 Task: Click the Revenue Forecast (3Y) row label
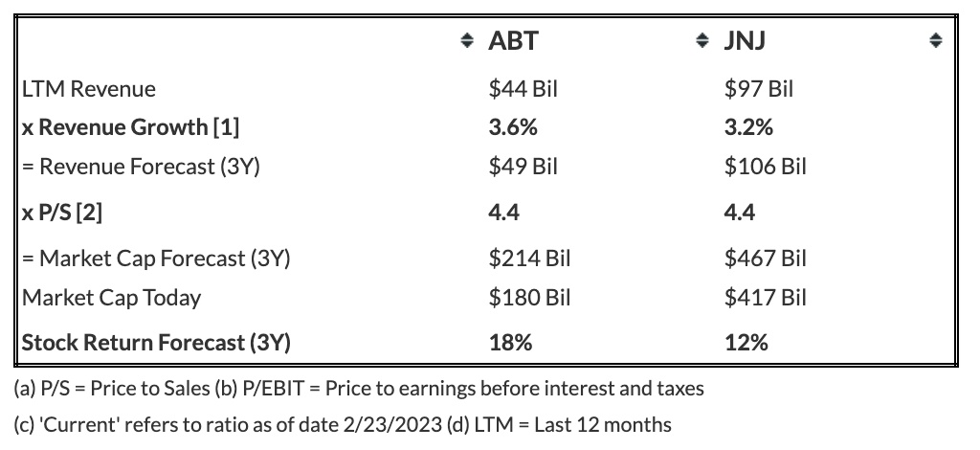click(x=141, y=167)
